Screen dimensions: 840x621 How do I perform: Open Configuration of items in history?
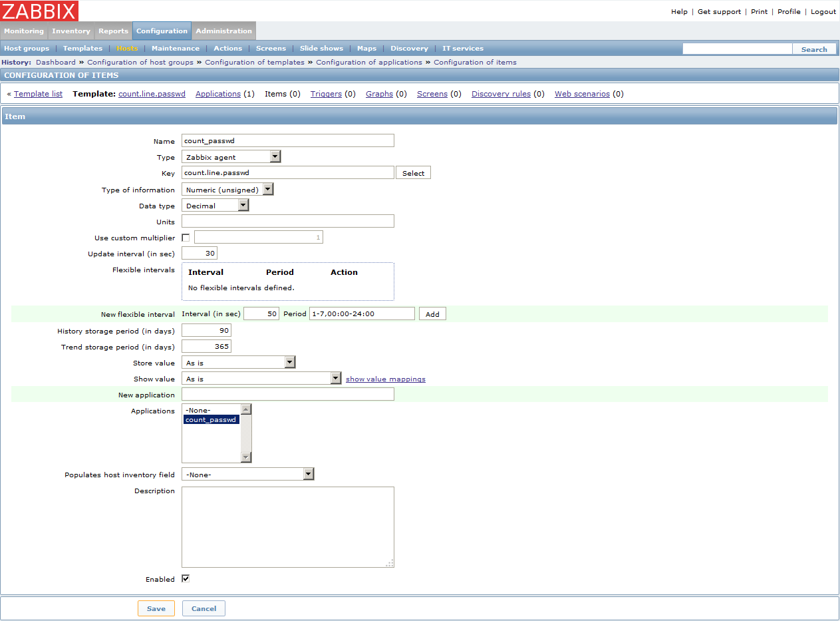click(x=475, y=62)
